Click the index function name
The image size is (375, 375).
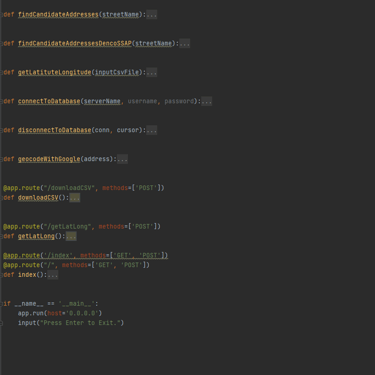27,275
